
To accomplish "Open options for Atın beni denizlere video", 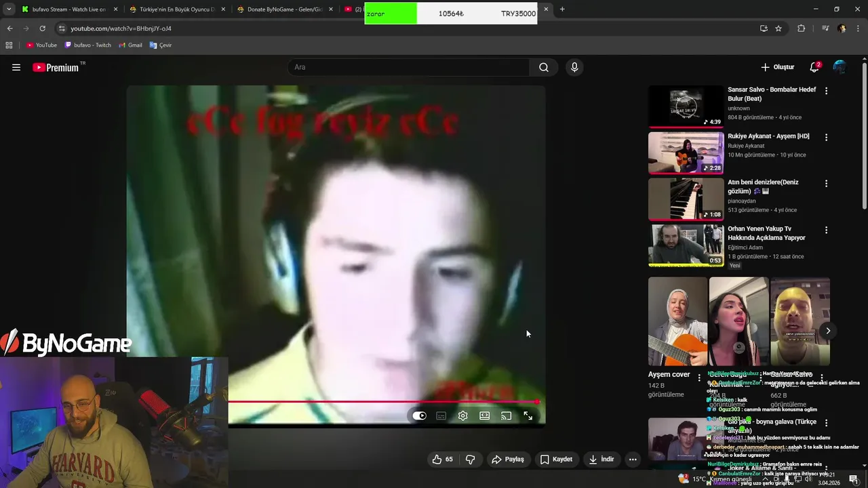I will [826, 184].
